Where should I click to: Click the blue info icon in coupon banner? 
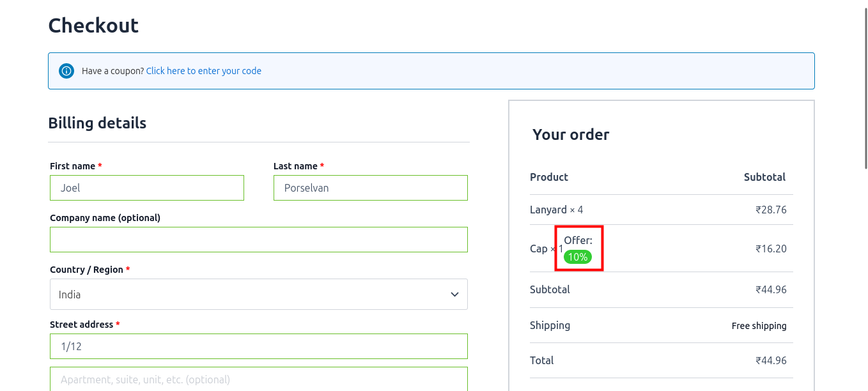66,71
